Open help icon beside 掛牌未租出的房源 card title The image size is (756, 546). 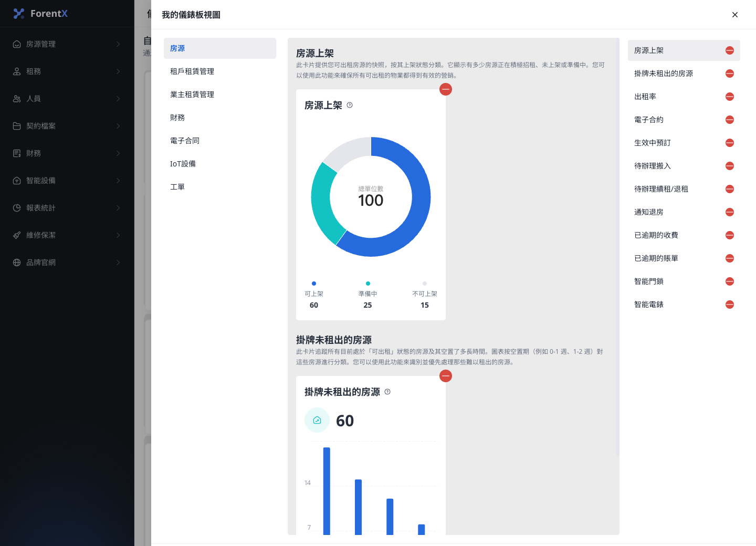387,392
